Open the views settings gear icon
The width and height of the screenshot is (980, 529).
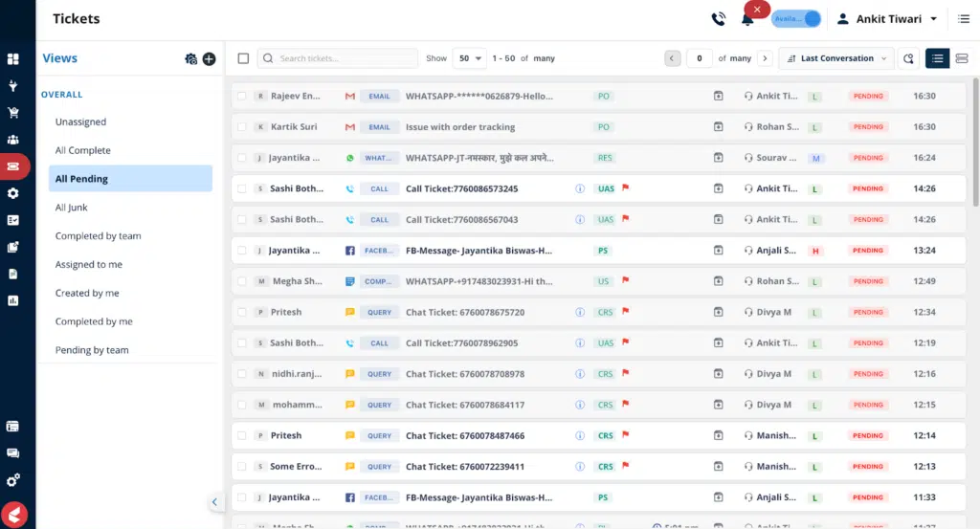click(x=190, y=59)
